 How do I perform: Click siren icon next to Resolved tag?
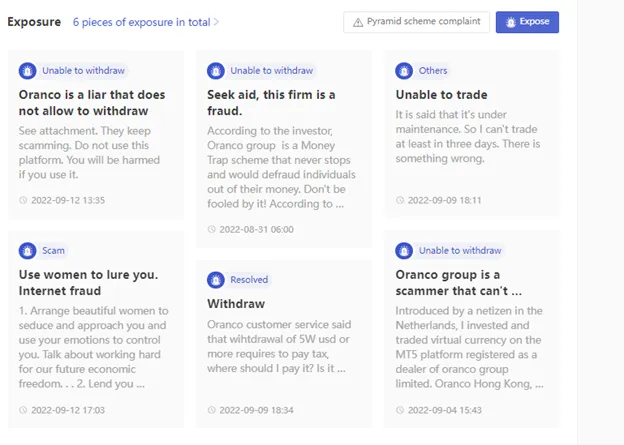click(x=216, y=280)
